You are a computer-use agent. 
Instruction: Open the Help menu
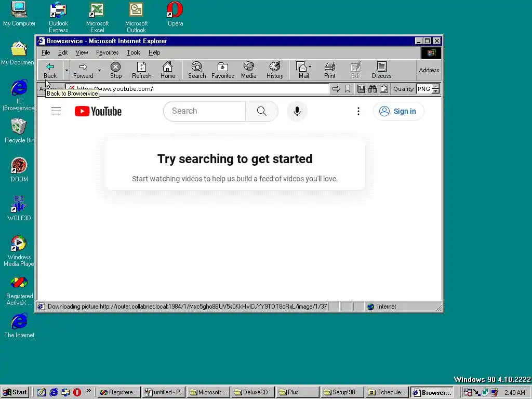(154, 52)
